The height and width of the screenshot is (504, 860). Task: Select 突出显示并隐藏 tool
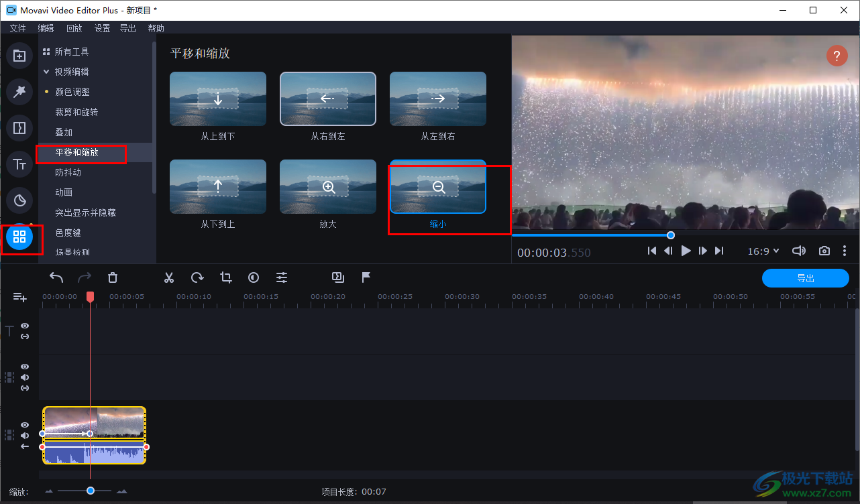[85, 212]
